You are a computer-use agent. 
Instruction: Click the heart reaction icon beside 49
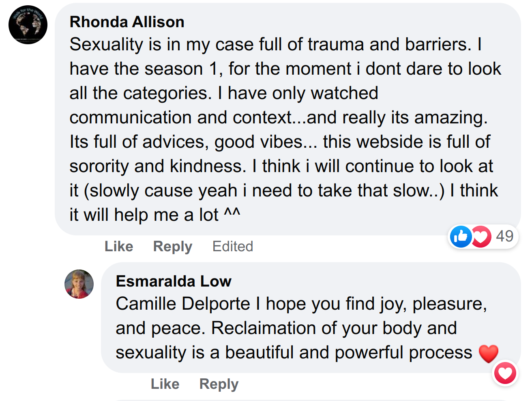[x=481, y=236]
